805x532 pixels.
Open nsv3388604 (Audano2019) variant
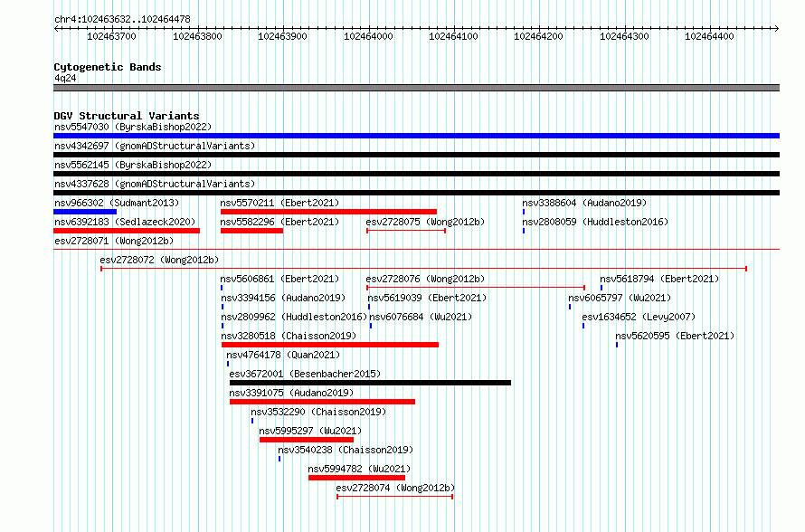click(584, 203)
